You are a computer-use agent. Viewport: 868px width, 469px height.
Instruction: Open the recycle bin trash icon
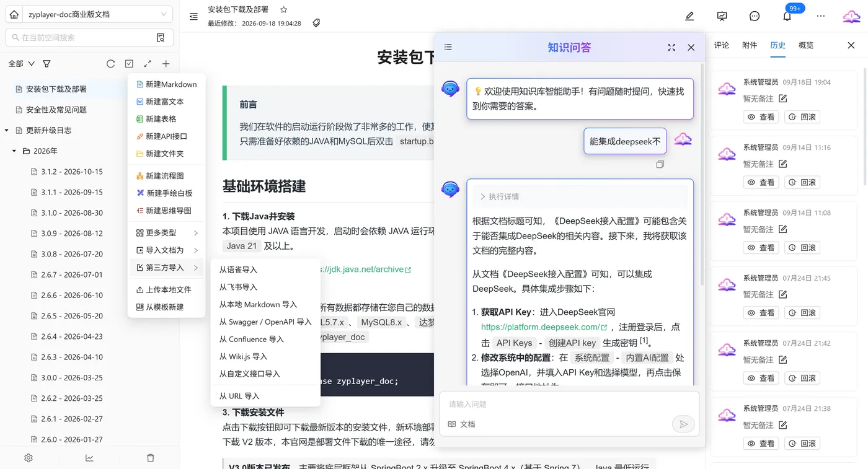pyautogui.click(x=151, y=458)
